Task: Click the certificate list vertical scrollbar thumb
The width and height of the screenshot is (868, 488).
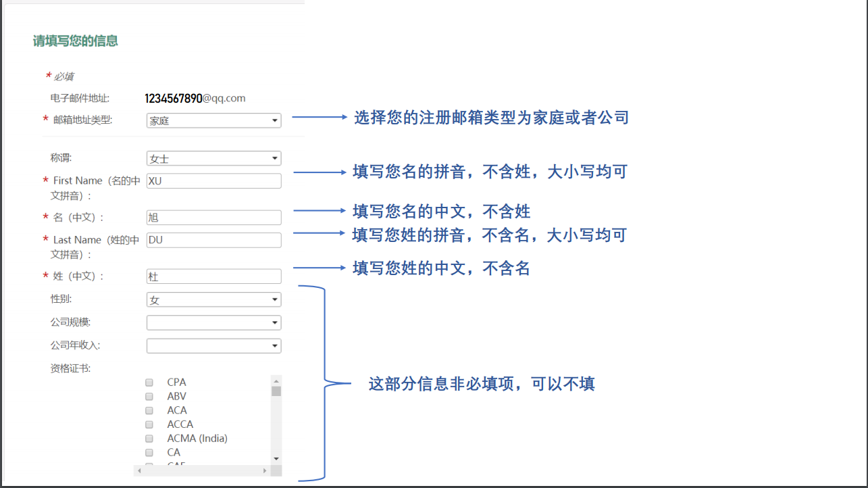Action: (276, 391)
